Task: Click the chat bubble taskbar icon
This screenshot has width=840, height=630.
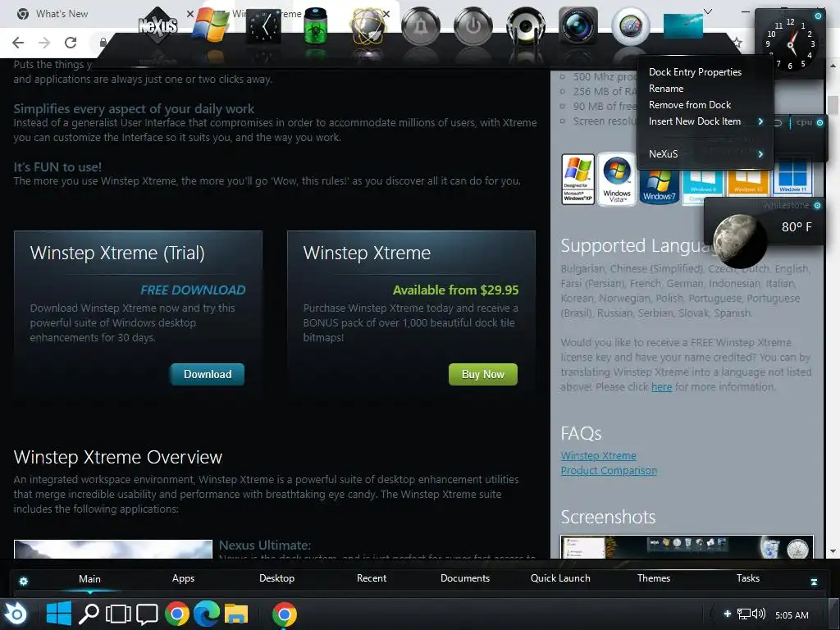Action: point(147,615)
